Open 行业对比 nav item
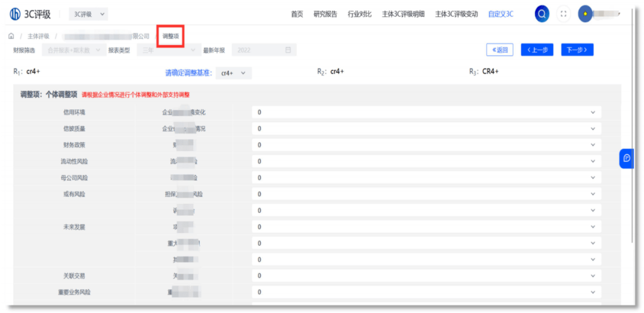Viewport: 644px width, 313px height. tap(360, 14)
